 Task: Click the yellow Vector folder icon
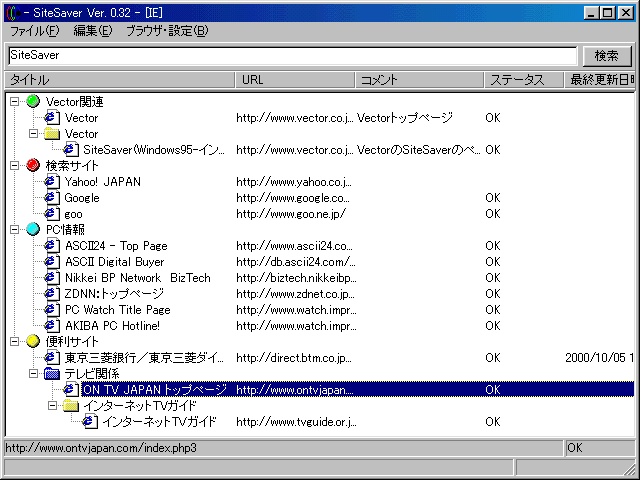(52, 133)
